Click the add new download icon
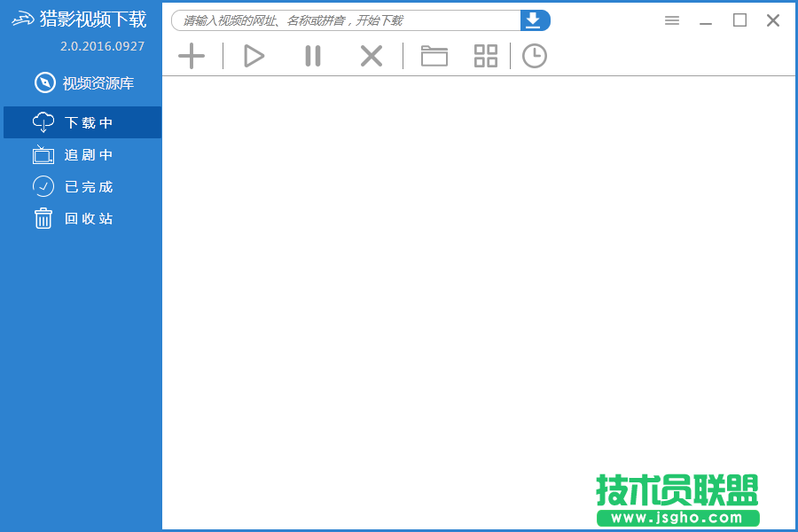Viewport: 798px width, 532px height. [x=191, y=56]
